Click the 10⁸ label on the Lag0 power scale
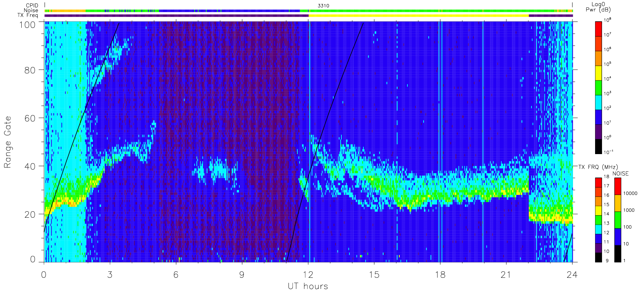The width and height of the screenshot is (644, 297). click(x=607, y=21)
